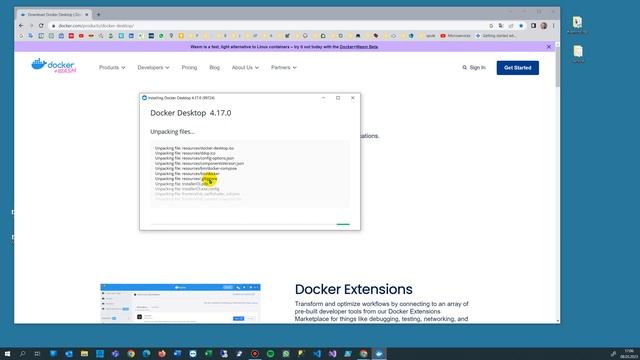The height and width of the screenshot is (360, 640).
Task: Go to the Pricing page
Action: [189, 67]
